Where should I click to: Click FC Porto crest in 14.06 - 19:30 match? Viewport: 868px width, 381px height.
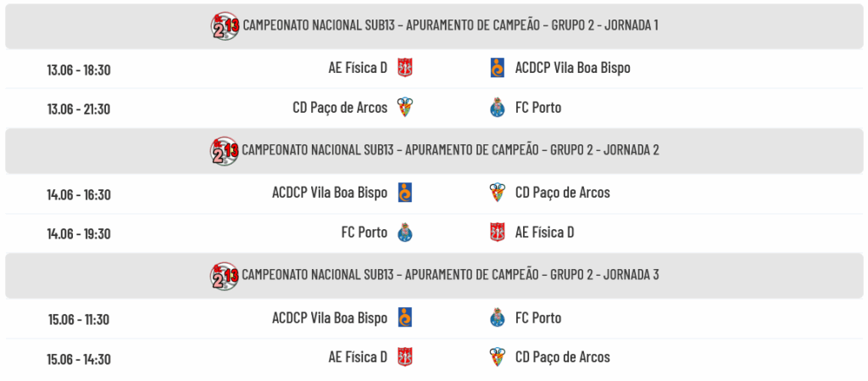(x=405, y=233)
